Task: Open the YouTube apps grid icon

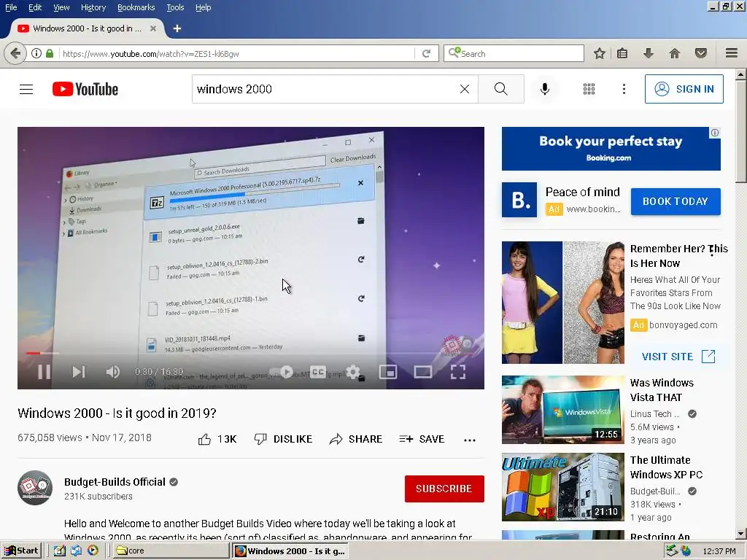Action: (x=589, y=89)
